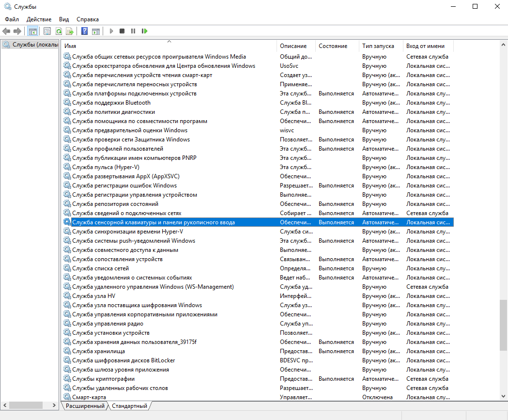Click gear icon of Служба управления радио
This screenshot has width=508, height=420.
pos(67,324)
